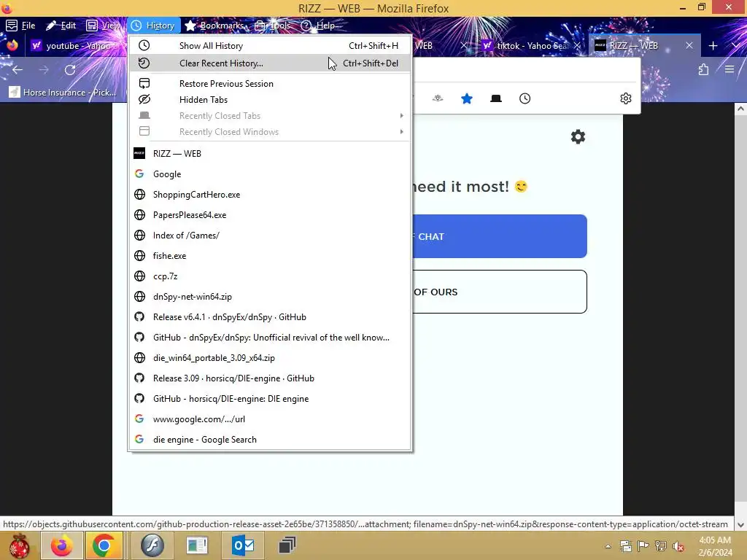
Task: Open PapersPlease64.exe history entry
Action: (x=270, y=215)
